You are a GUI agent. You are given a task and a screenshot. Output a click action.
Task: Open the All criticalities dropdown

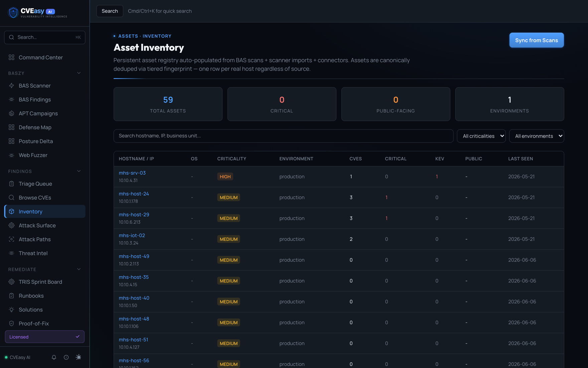tap(481, 136)
